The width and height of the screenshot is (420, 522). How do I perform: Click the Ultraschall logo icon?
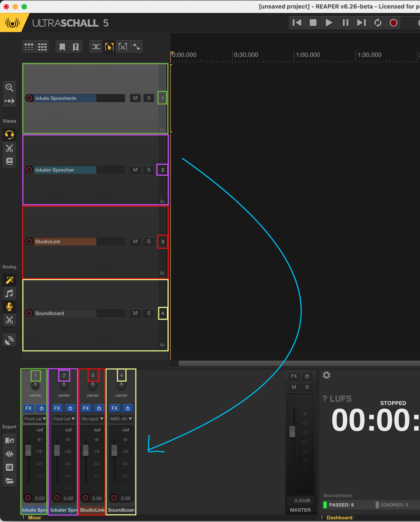tap(12, 23)
